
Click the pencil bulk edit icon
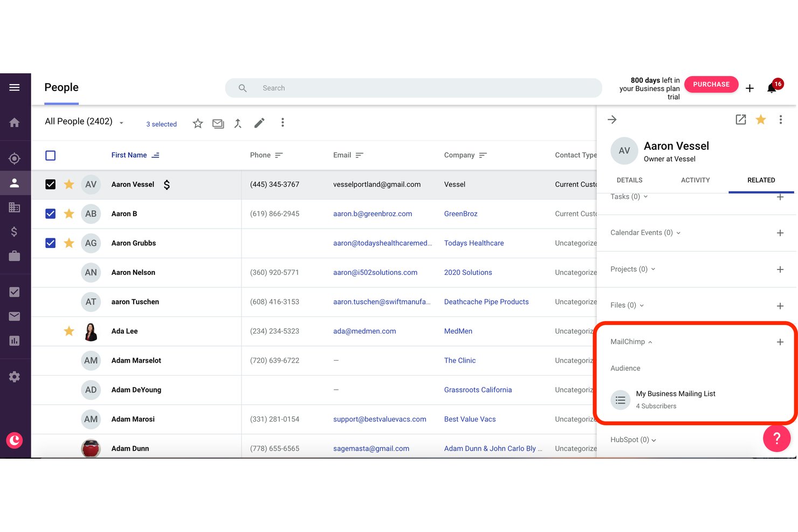259,123
